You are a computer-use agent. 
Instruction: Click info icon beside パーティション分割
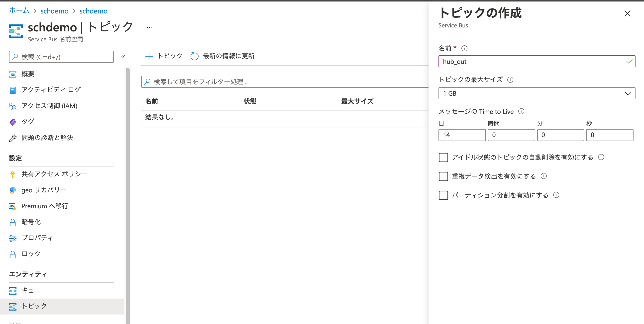pyautogui.click(x=556, y=195)
